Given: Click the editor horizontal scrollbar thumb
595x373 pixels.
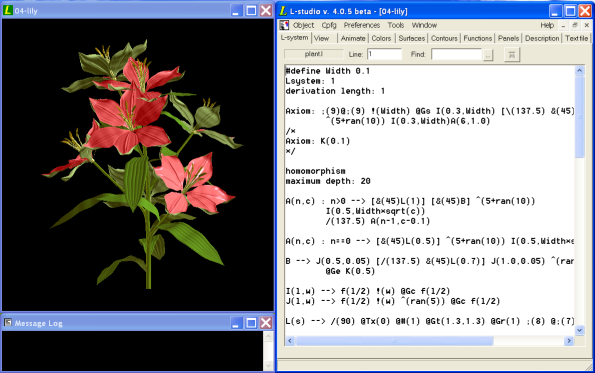Looking at the screenshot, I should coord(394,341).
